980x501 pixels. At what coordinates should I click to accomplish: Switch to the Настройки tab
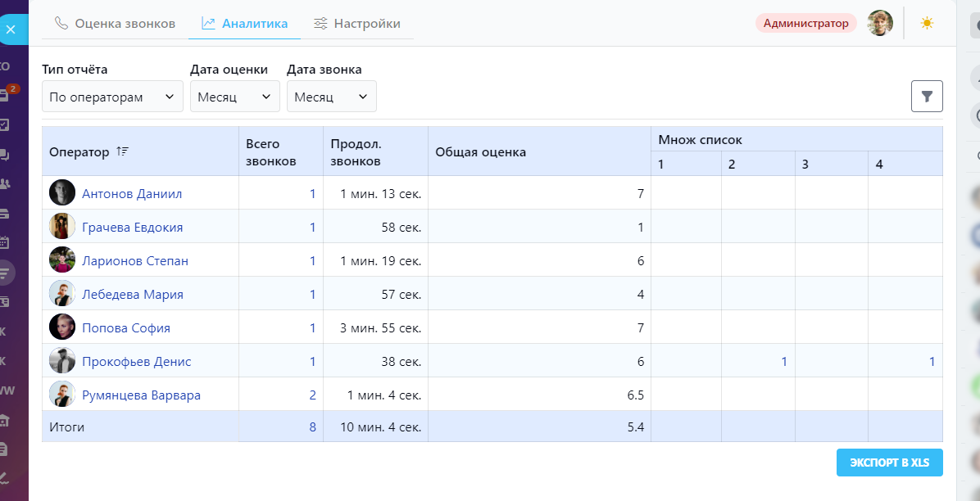pyautogui.click(x=357, y=24)
